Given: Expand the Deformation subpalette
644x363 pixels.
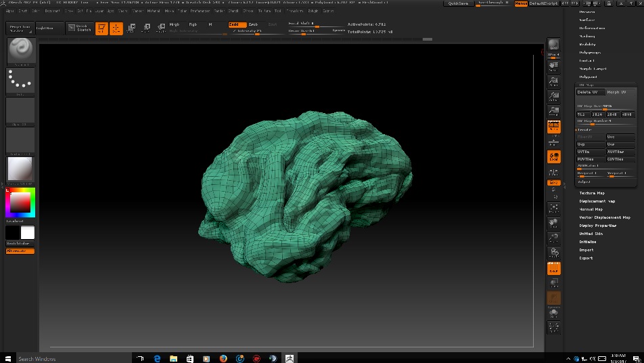Looking at the screenshot, I should (592, 28).
